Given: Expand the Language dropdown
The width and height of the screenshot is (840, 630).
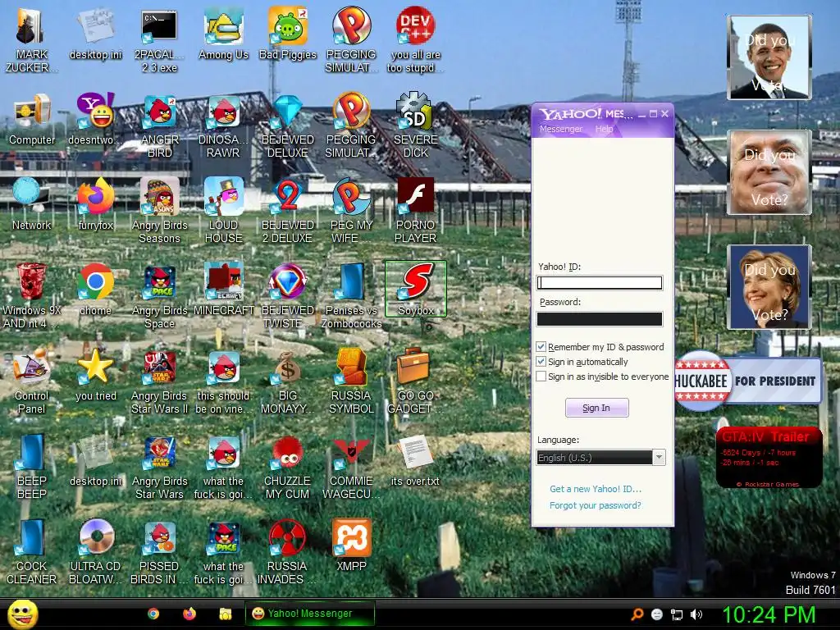Looking at the screenshot, I should pyautogui.click(x=660, y=457).
